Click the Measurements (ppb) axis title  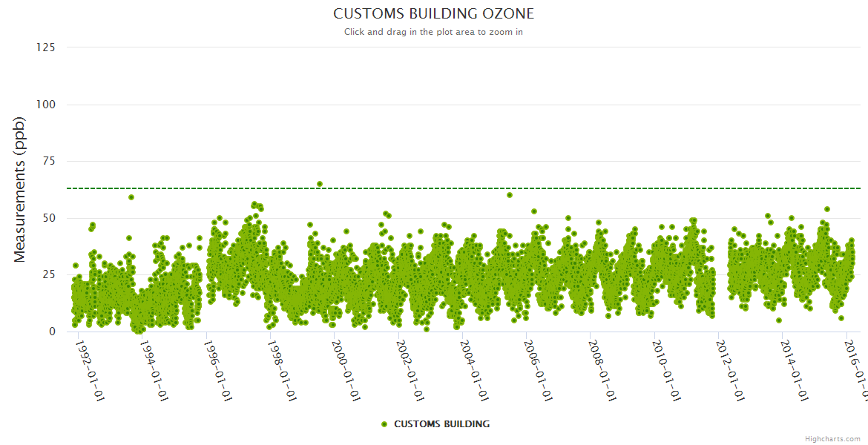[20, 189]
